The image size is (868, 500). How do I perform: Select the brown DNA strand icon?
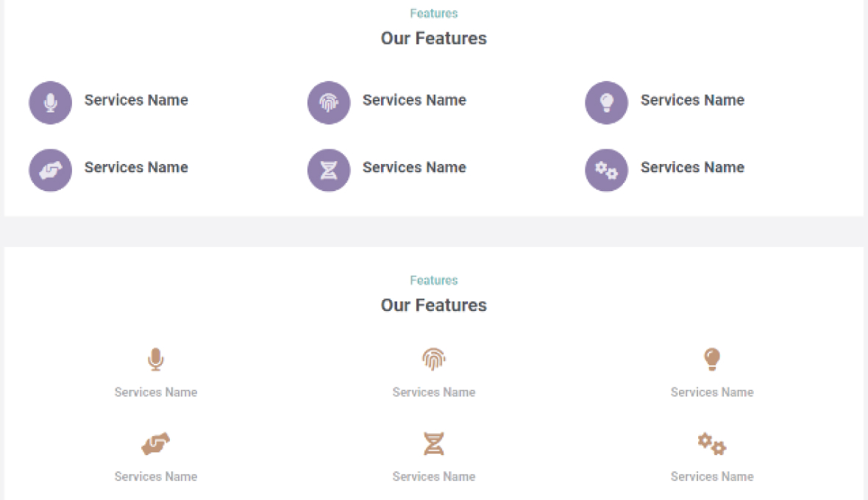point(433,444)
